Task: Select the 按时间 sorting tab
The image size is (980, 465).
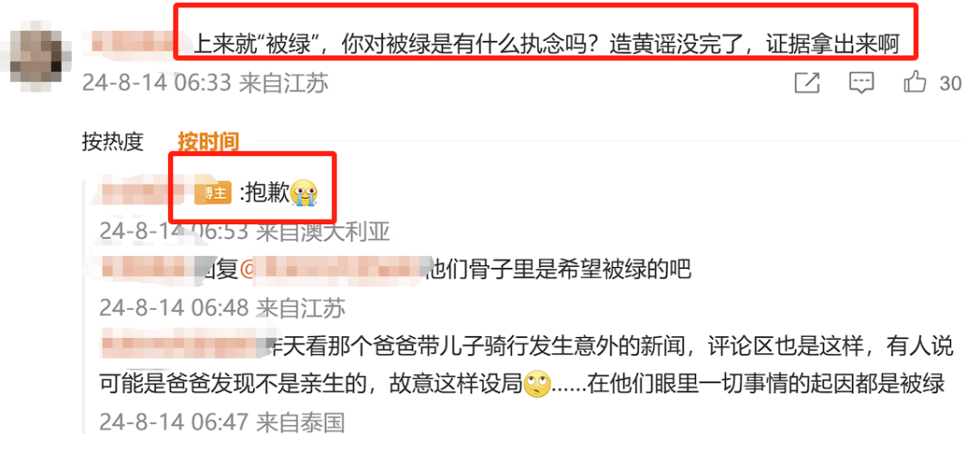Action: [208, 142]
